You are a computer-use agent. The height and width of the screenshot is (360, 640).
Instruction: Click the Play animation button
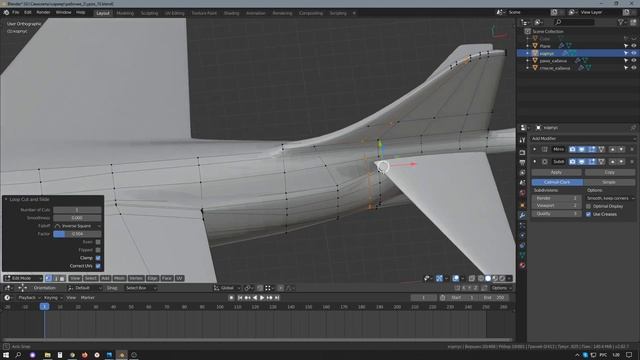tap(262, 298)
